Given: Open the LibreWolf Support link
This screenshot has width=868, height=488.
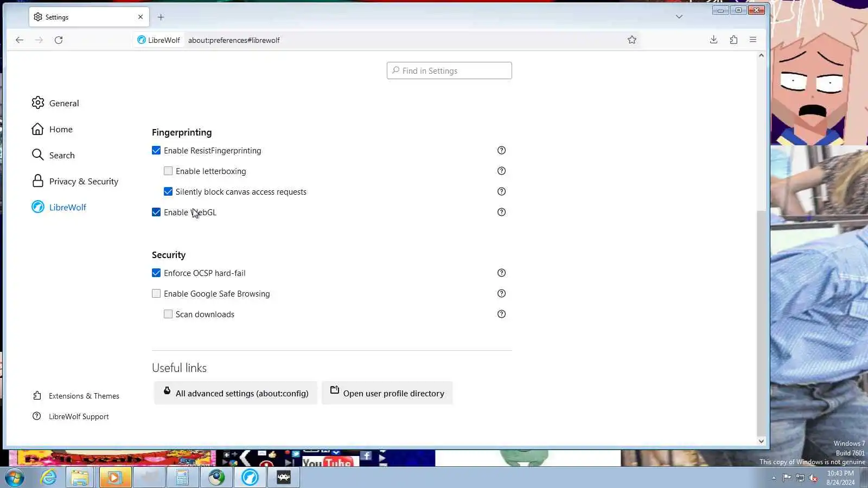Looking at the screenshot, I should point(71,416).
